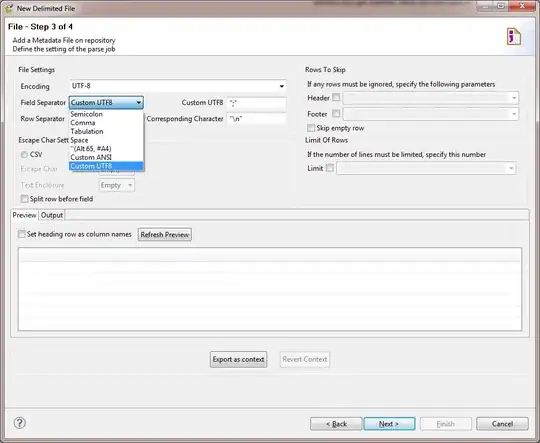Collapse the Field Separator combo box
This screenshot has width=540, height=443.
click(x=106, y=102)
